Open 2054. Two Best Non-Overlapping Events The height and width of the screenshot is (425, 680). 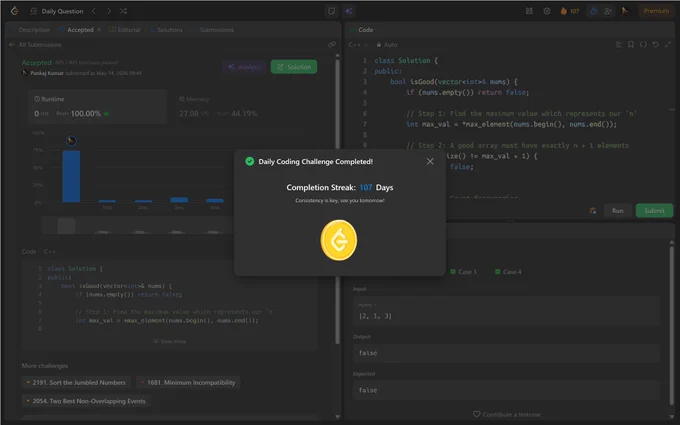pyautogui.click(x=86, y=401)
